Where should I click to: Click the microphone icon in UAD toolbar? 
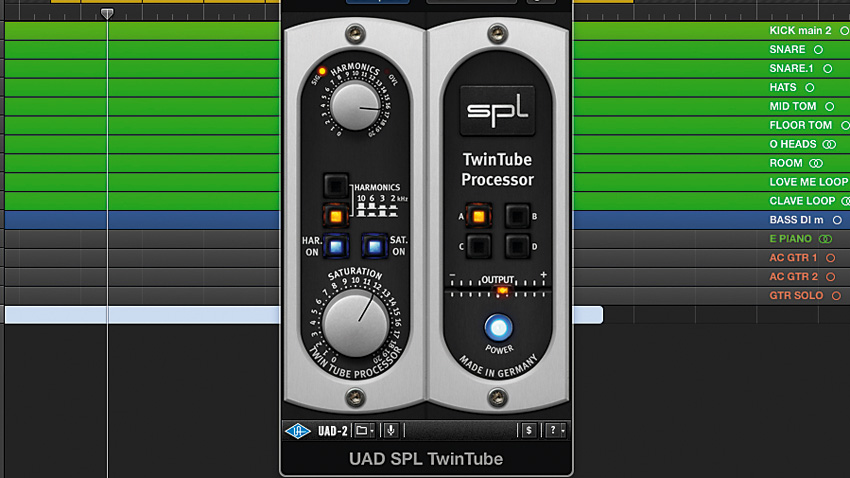(391, 431)
